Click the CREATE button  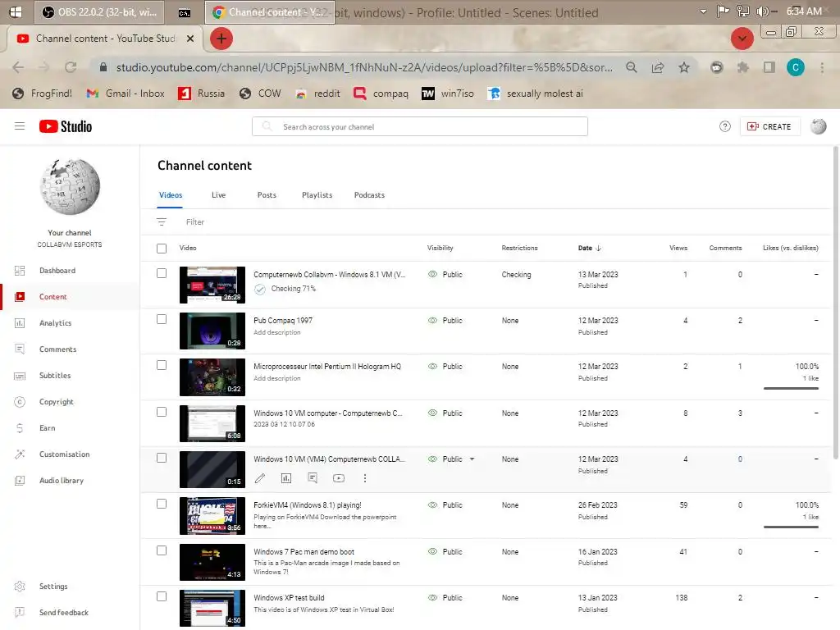(769, 126)
